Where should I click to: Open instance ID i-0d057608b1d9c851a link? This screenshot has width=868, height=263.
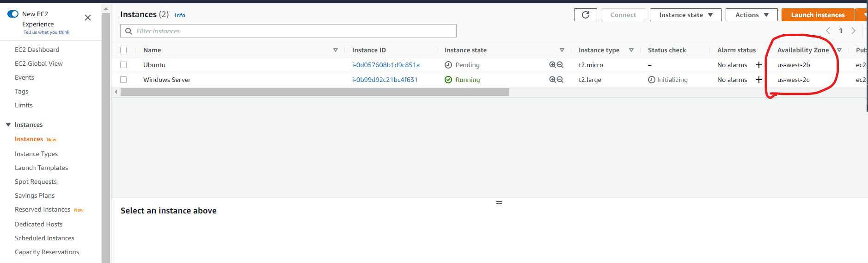(x=386, y=65)
